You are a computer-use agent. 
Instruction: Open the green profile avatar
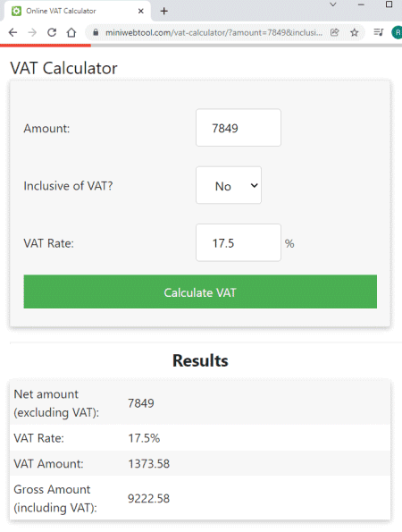pyautogui.click(x=397, y=32)
